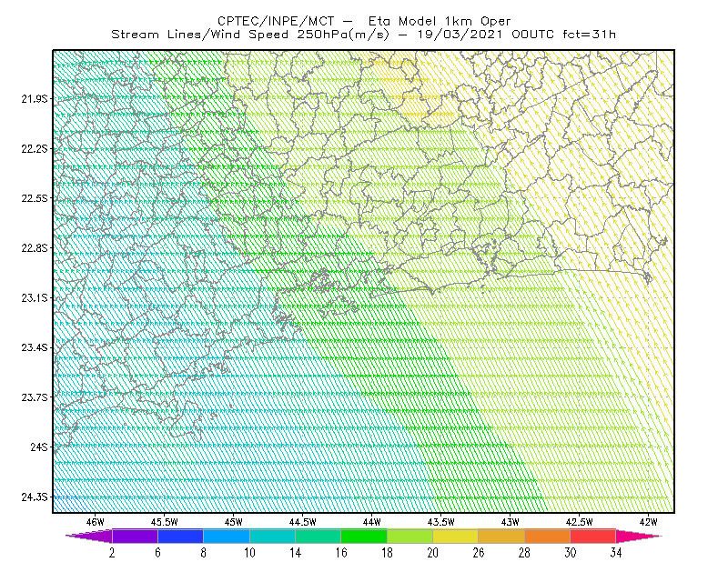Click the 42.5W longitude axis label
The image size is (728, 562).
580,522
